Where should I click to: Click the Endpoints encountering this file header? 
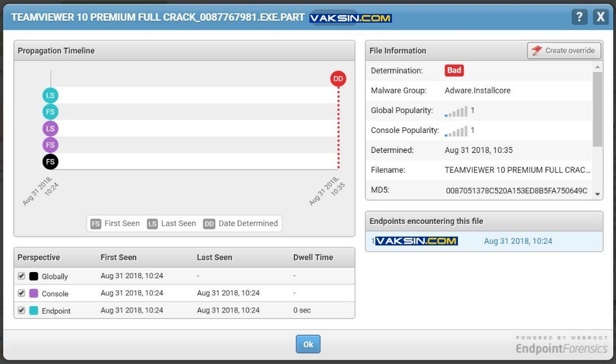pyautogui.click(x=484, y=221)
